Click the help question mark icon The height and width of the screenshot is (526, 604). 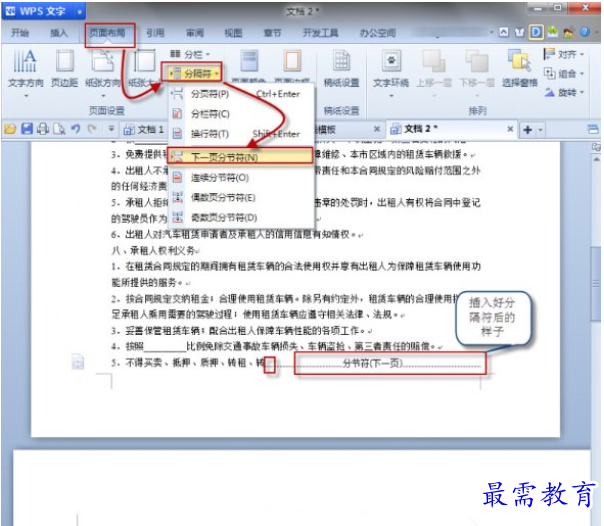pos(585,32)
